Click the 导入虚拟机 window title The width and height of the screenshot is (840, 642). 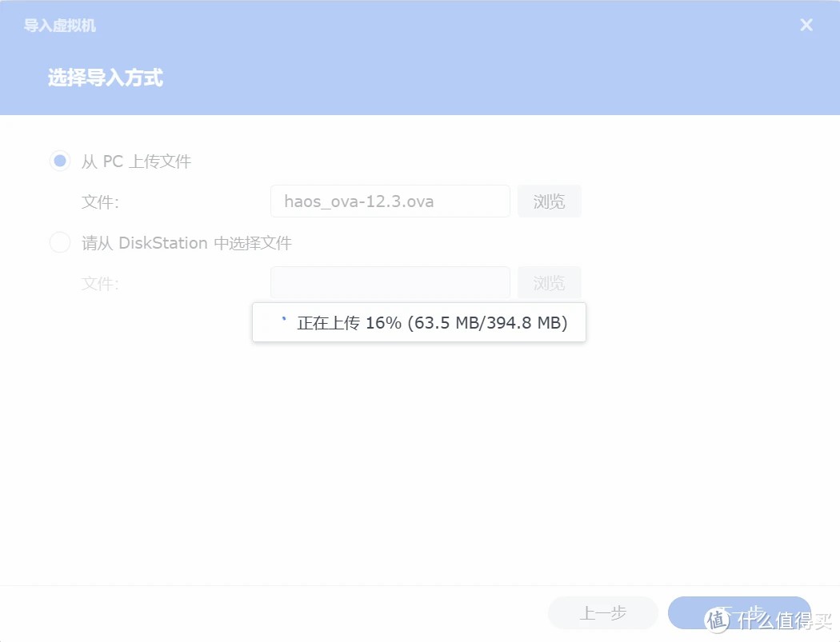click(60, 25)
